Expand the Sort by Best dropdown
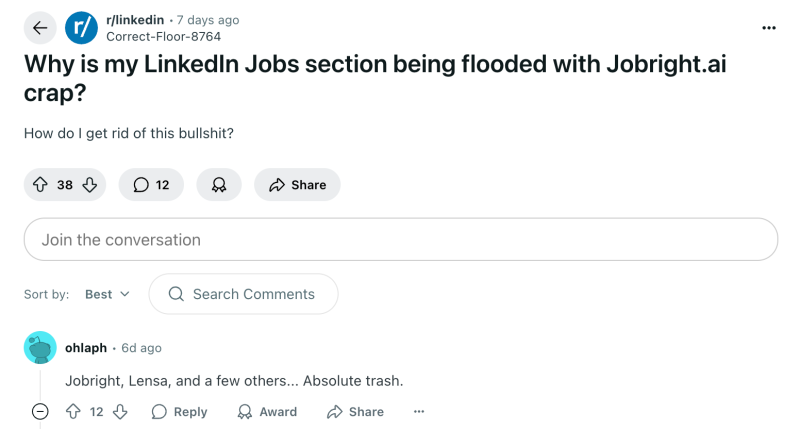800x429 pixels. coord(107,294)
